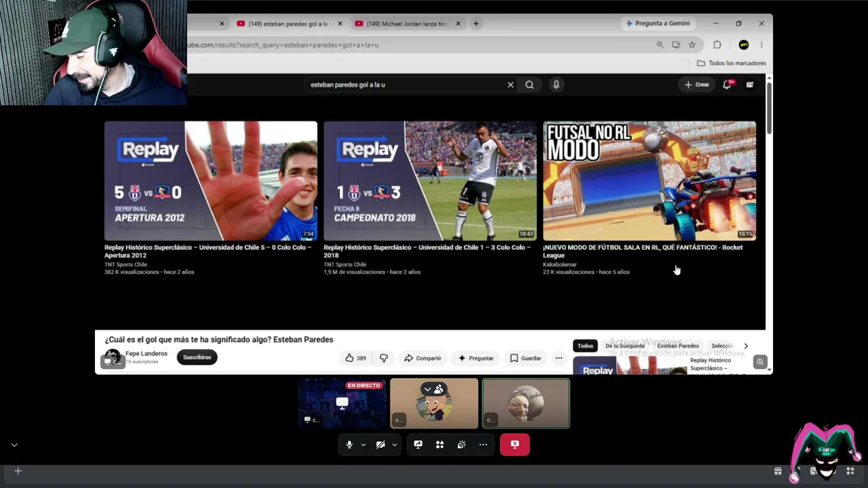The height and width of the screenshot is (488, 868).
Task: Select the green-outlined participant tile
Action: pyautogui.click(x=526, y=403)
